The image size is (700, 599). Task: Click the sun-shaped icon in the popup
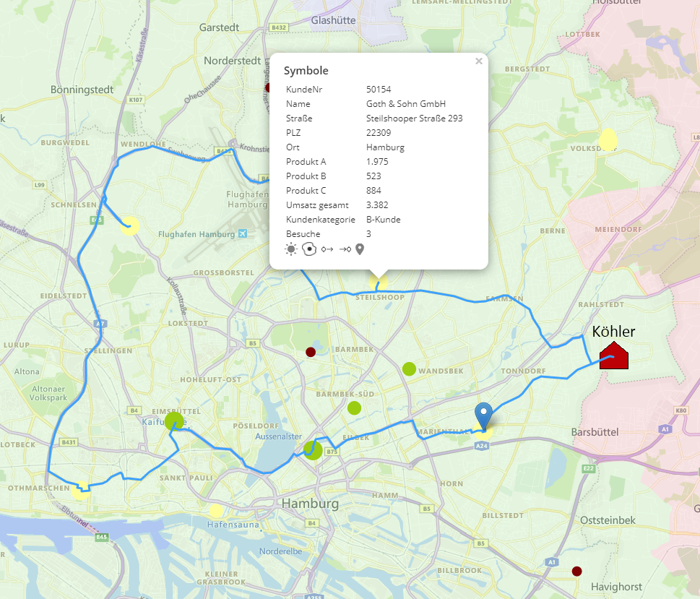pyautogui.click(x=291, y=249)
